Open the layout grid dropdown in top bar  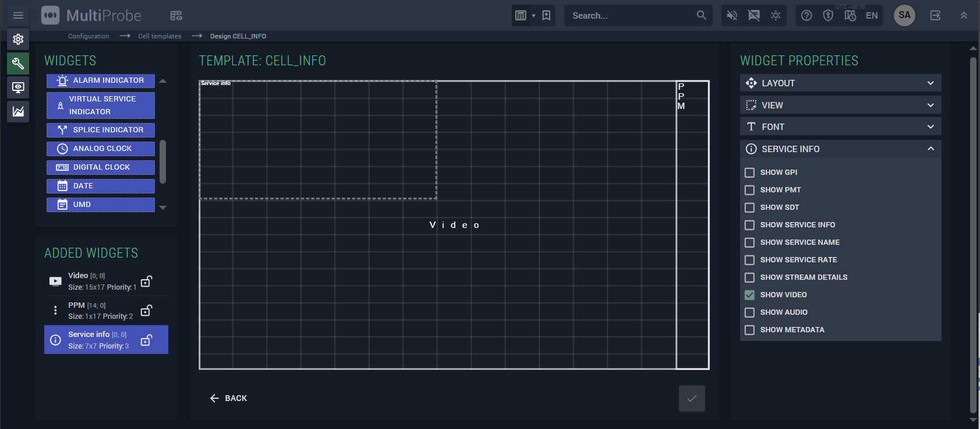525,16
